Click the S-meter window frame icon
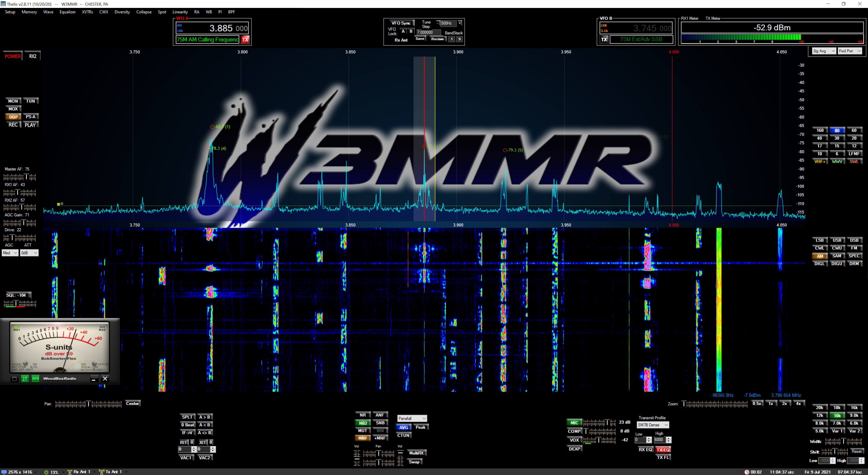Screen dimensions: 868x475 [x=14, y=379]
